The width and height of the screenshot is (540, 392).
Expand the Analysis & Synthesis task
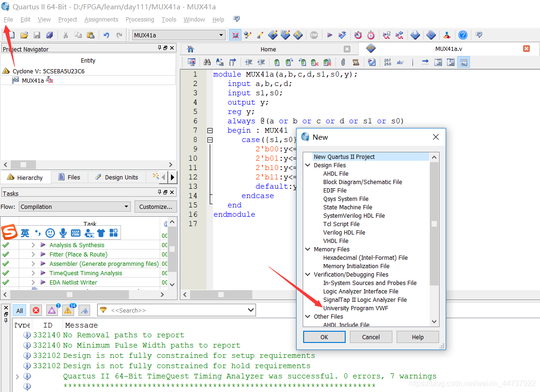coord(33,245)
